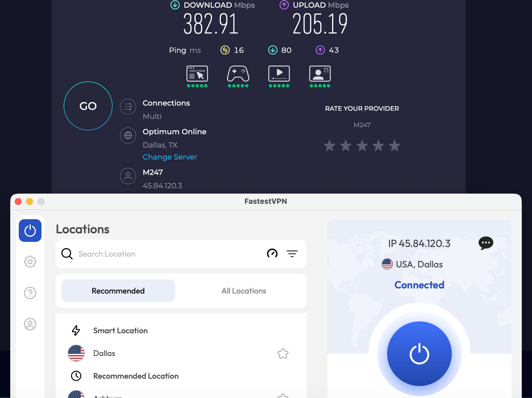Open FastestVPN settings via the gear icon
This screenshot has height=398, width=532.
point(30,262)
